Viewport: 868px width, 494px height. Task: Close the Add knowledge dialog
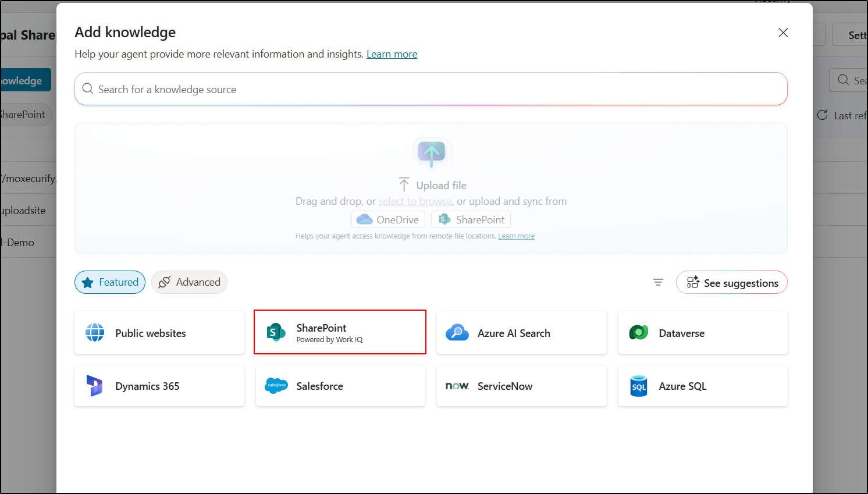783,33
